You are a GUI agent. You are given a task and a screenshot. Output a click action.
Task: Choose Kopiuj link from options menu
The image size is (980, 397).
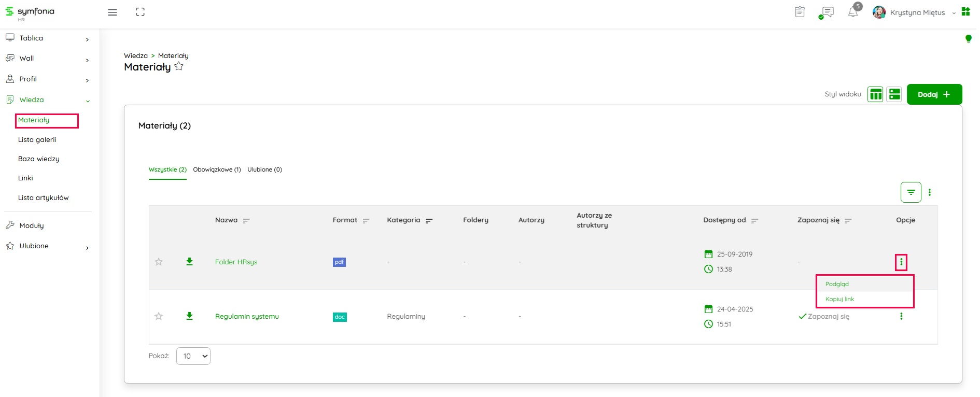839,299
